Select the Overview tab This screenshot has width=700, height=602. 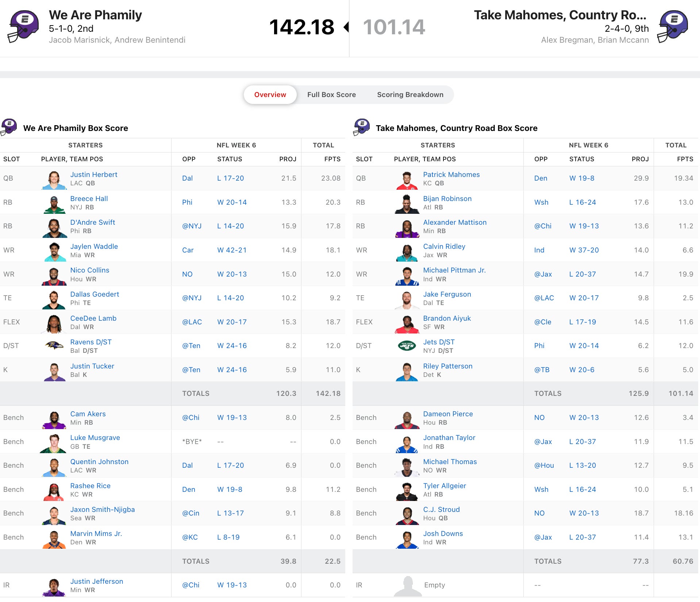point(270,94)
